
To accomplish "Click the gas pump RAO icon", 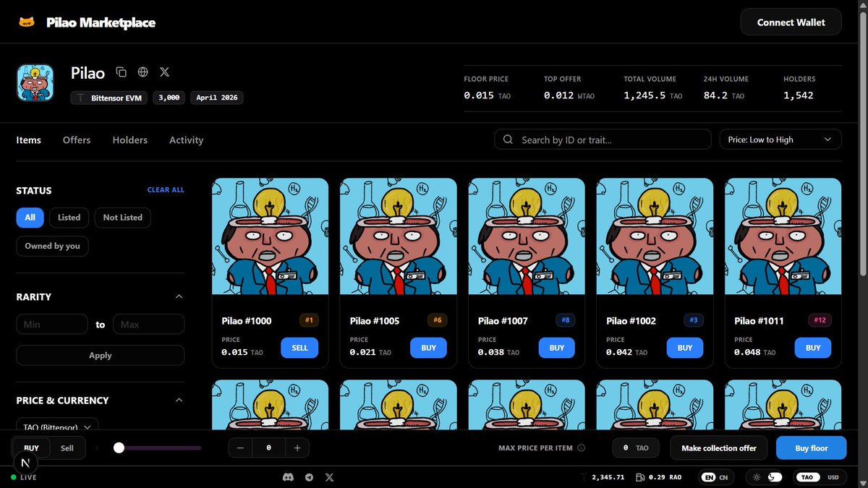I will (640, 477).
